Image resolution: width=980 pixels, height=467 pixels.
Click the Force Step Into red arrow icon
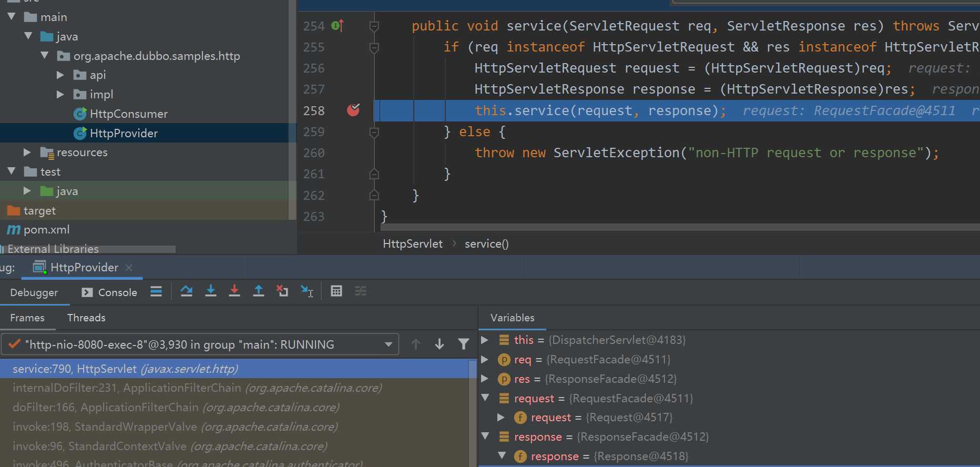pyautogui.click(x=234, y=291)
